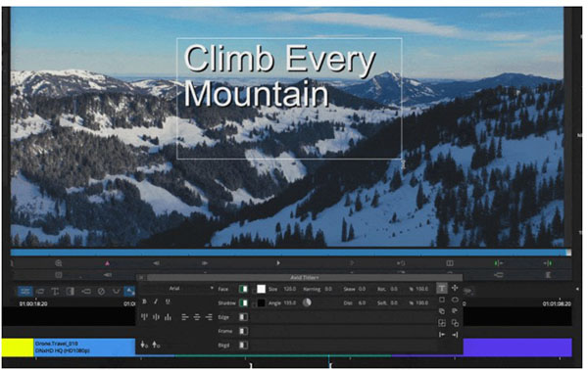This screenshot has height=370, width=588.
Task: Toggle the Shadow property on/off
Action: [243, 303]
